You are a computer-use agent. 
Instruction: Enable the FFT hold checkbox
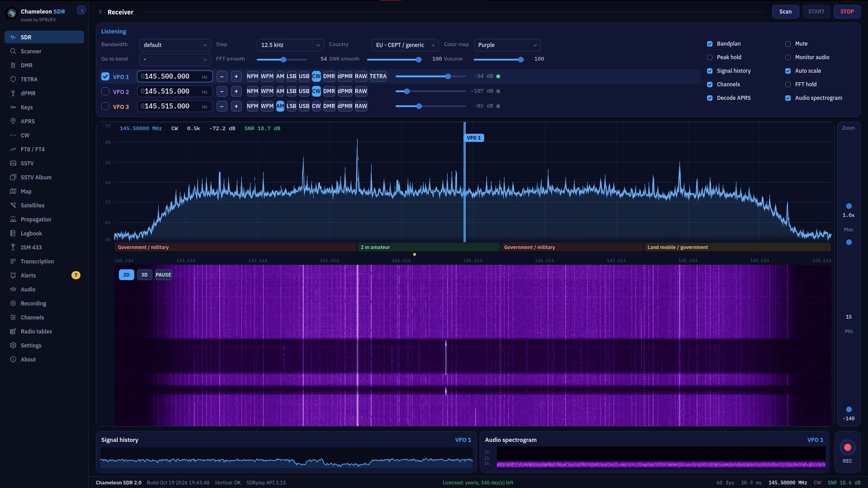click(x=788, y=84)
